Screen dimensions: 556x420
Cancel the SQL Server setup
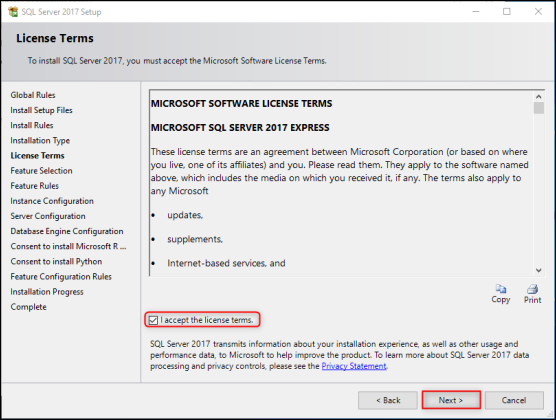[x=514, y=400]
